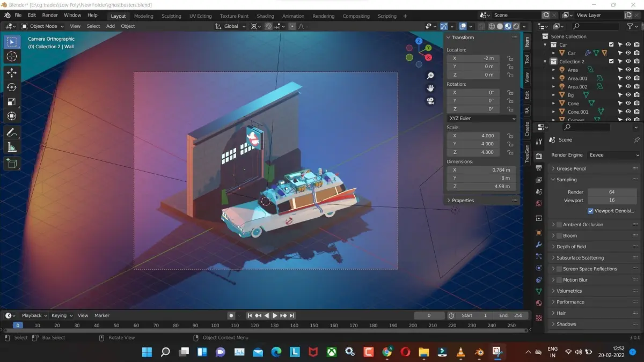Open World properties tab icon
The width and height of the screenshot is (644, 362).
(539, 203)
